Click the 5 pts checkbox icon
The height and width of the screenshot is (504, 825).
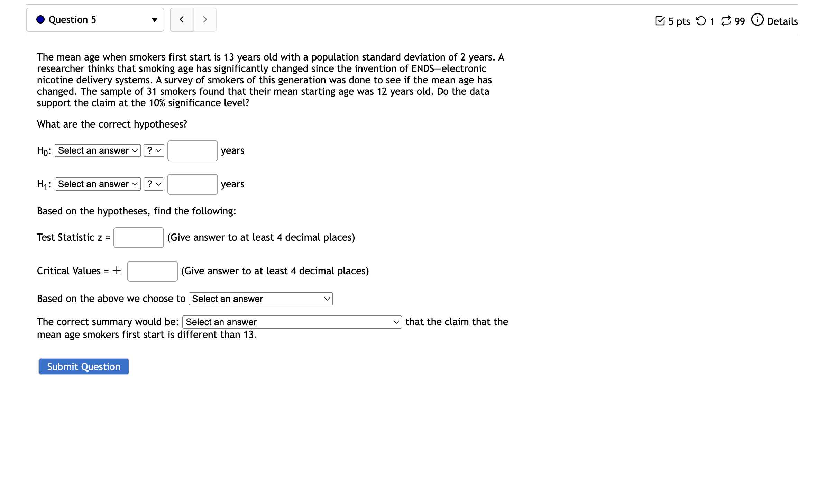click(660, 21)
